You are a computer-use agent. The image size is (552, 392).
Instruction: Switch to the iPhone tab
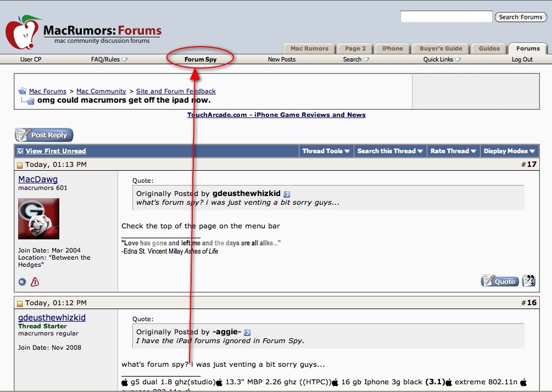393,48
